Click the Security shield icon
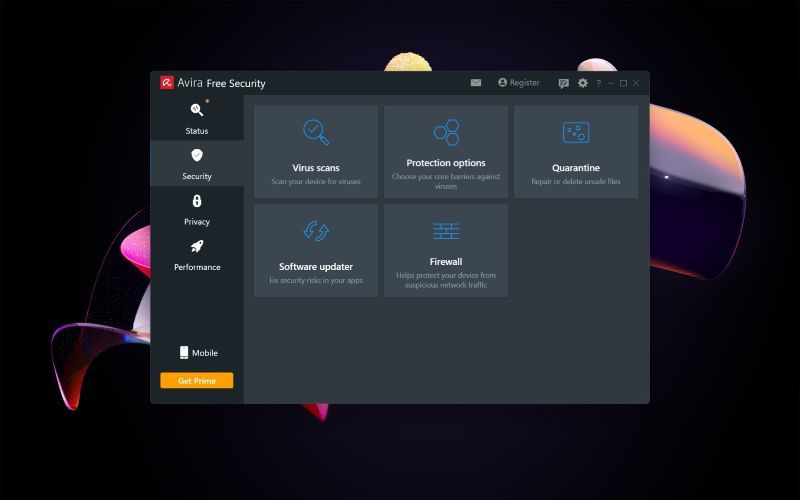Viewport: 800px width, 500px height. coord(197,155)
